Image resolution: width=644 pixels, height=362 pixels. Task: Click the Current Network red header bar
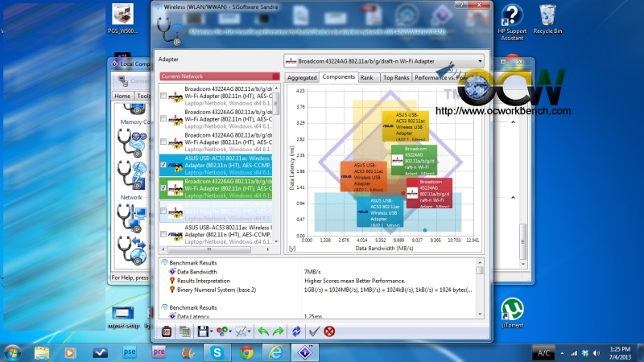tap(220, 76)
